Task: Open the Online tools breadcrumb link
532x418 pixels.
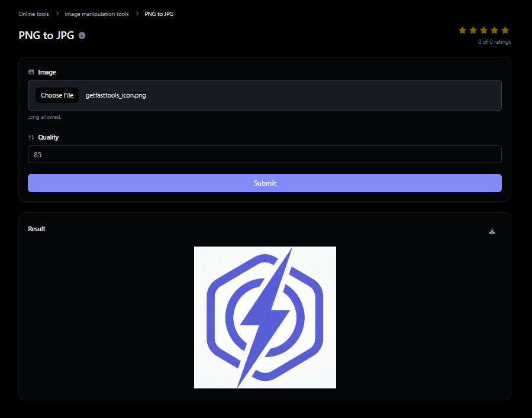Action: coord(34,14)
